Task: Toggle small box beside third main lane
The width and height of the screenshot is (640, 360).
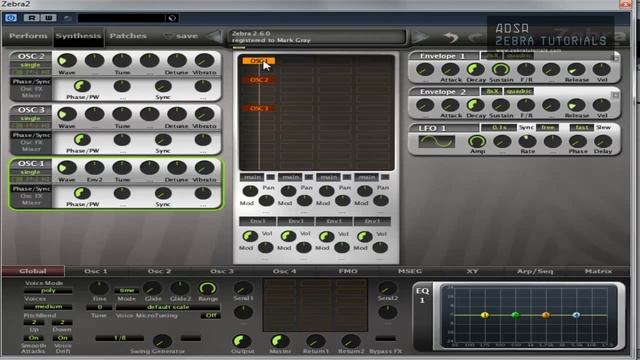Action: pyautogui.click(x=347, y=177)
